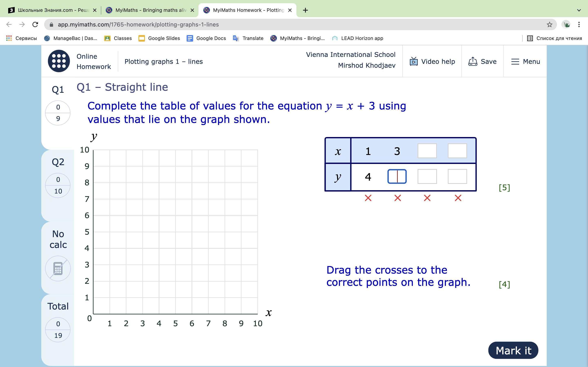Click the first red cross under the table

[368, 198]
